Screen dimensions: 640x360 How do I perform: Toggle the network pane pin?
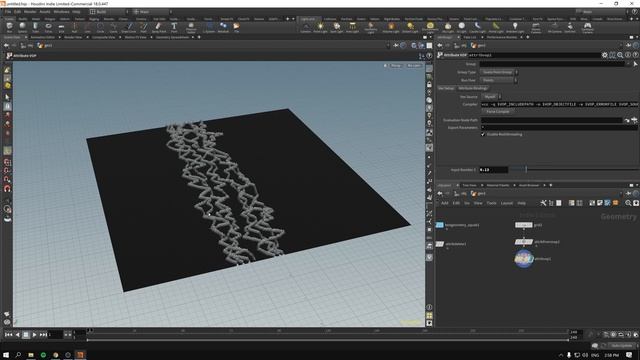coord(629,193)
